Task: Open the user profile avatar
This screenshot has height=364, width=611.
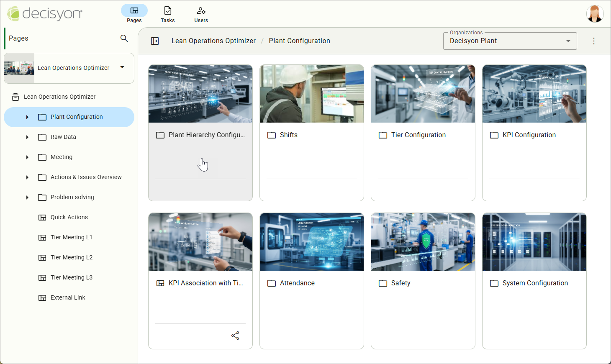Action: point(595,14)
